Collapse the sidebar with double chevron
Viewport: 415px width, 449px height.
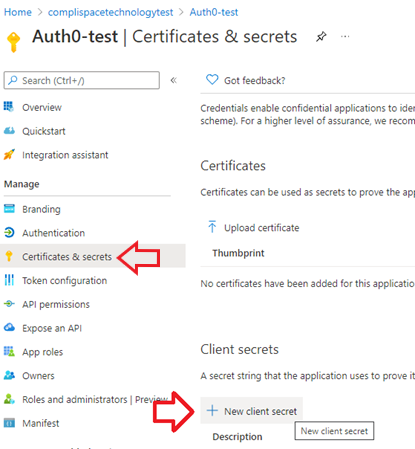173,80
